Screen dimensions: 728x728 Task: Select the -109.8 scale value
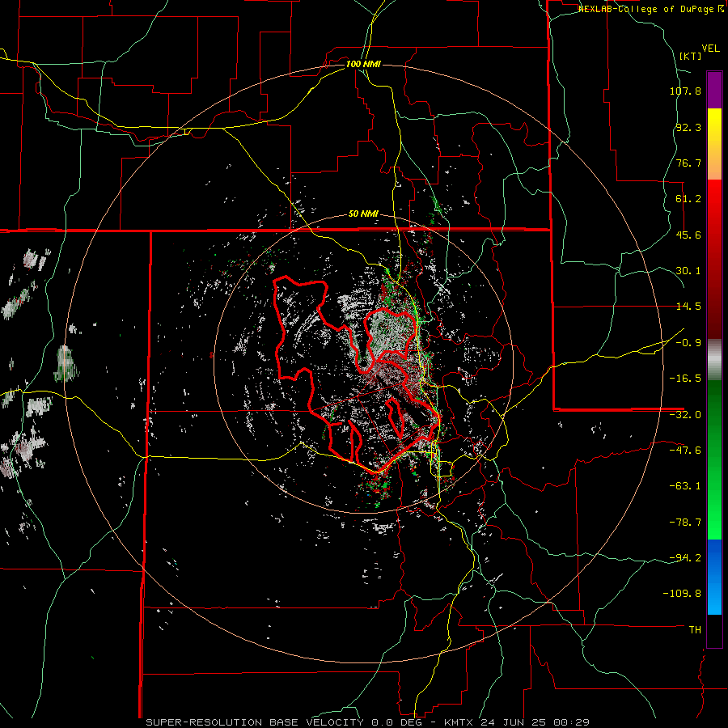(682, 594)
